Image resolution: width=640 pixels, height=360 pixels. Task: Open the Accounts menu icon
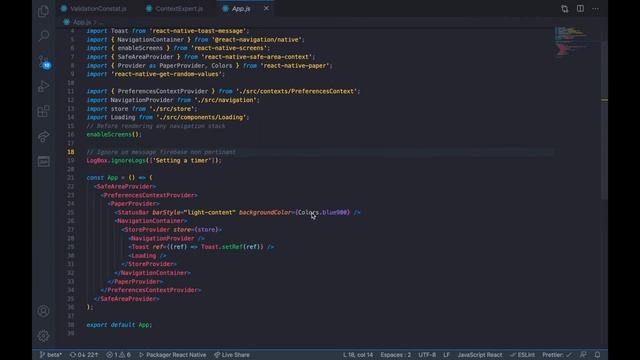coord(43,311)
